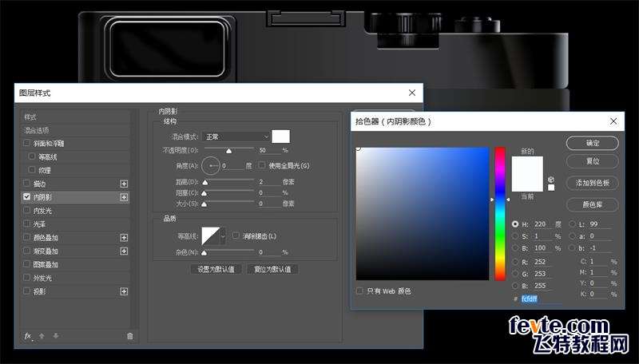The width and height of the screenshot is (639, 364).
Task: Click the 大小 slider handle
Action: (x=204, y=204)
